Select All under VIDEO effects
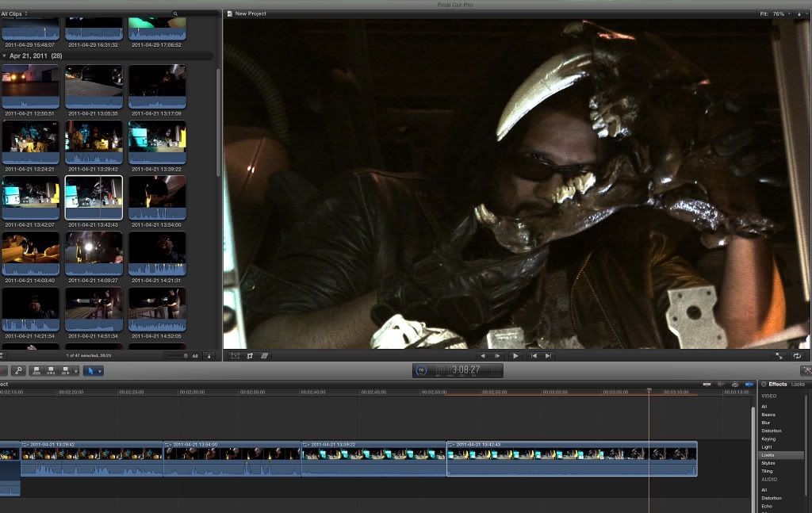Viewport: 812px width, 513px height. [764, 407]
